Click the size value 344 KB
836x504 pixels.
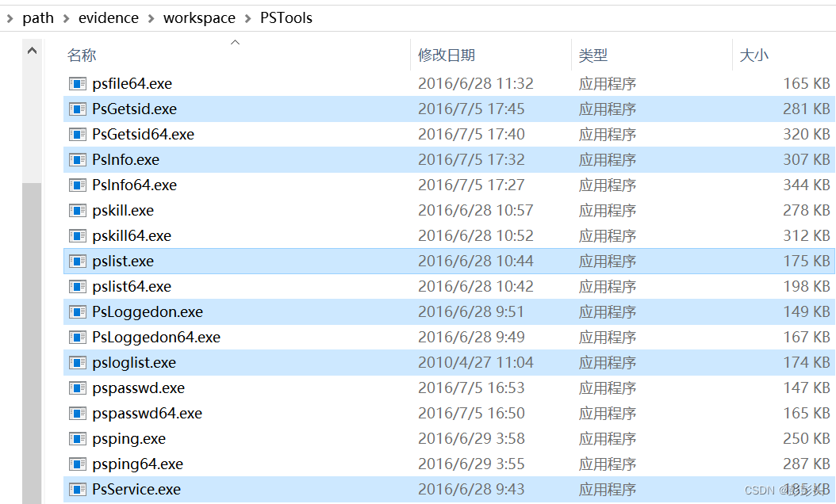click(x=806, y=185)
